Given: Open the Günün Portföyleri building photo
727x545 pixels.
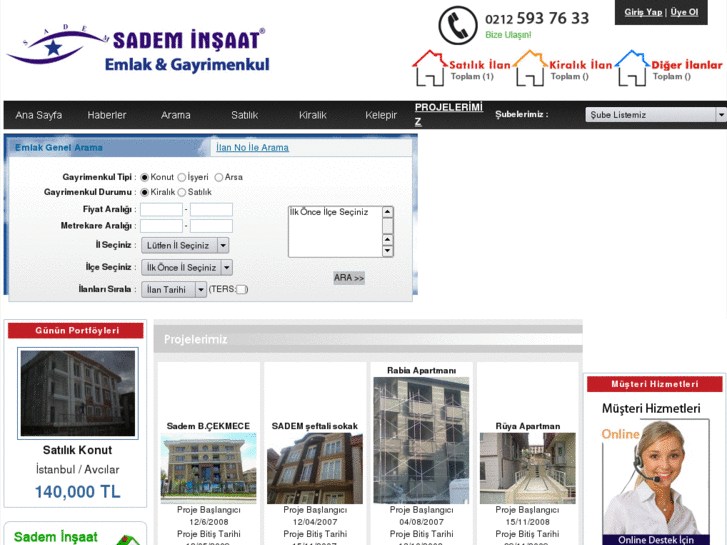Looking at the screenshot, I should click(x=78, y=393).
